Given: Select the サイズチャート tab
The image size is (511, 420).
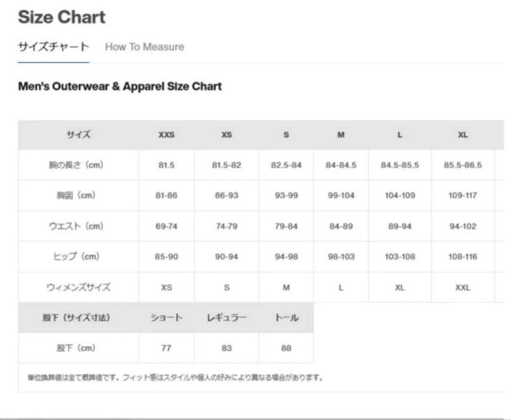Looking at the screenshot, I should (53, 47).
